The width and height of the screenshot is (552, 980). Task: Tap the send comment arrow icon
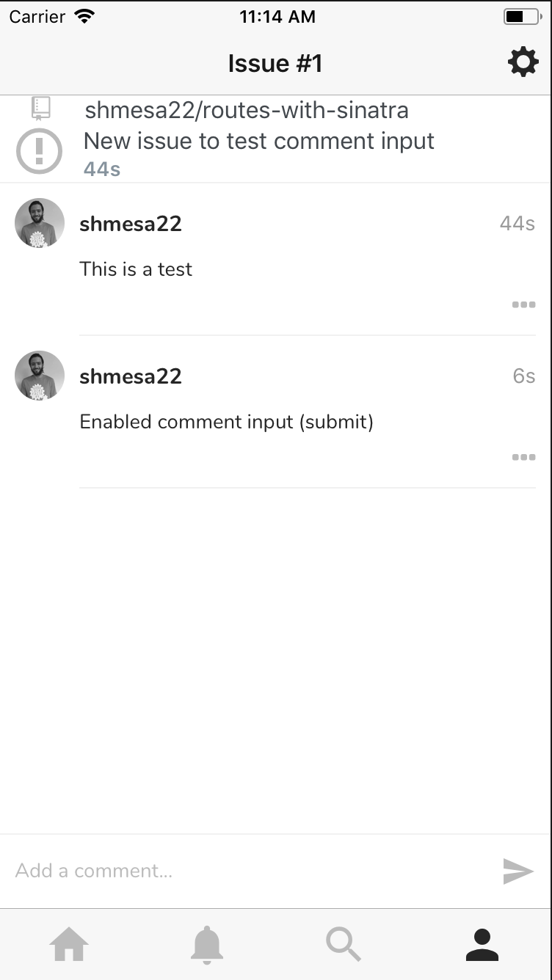point(518,871)
